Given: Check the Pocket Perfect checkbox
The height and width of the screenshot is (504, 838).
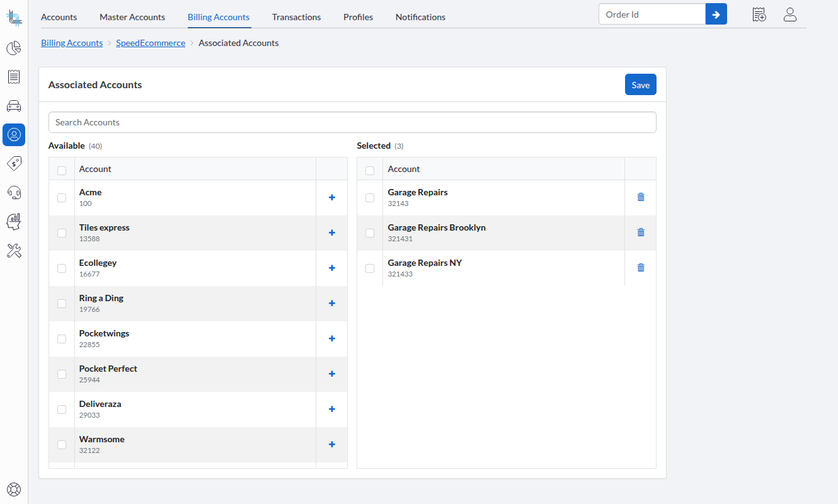Looking at the screenshot, I should click(x=62, y=374).
